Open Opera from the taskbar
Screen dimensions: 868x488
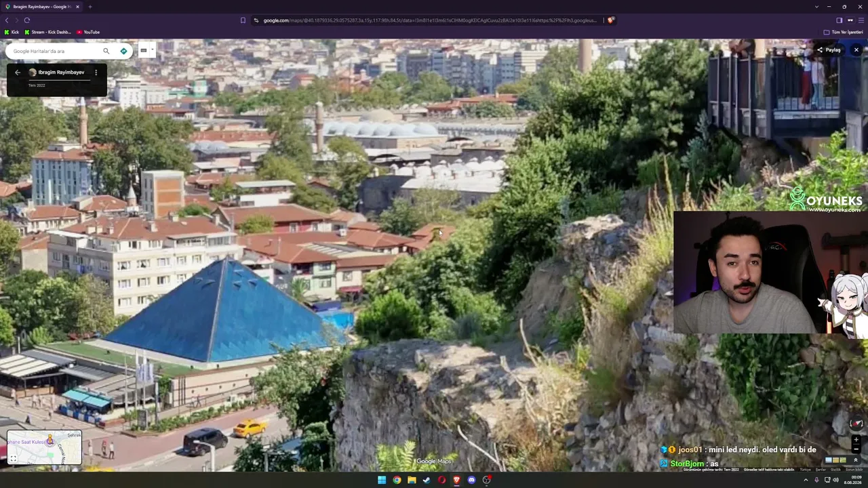441,480
